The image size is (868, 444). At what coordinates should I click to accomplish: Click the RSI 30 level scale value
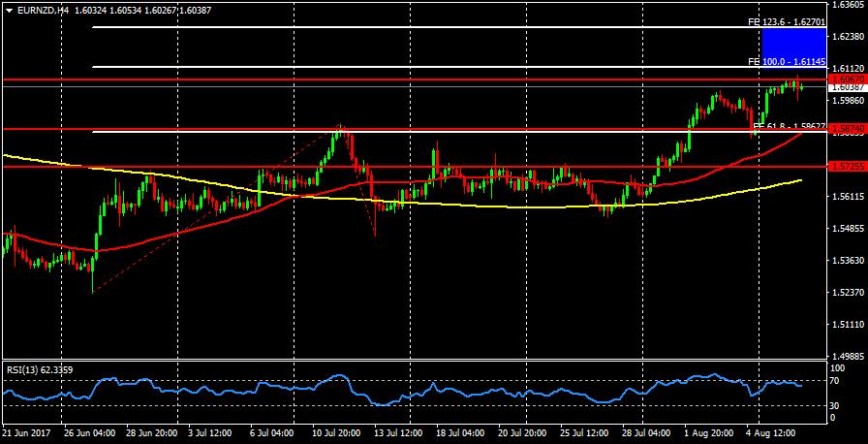(837, 404)
